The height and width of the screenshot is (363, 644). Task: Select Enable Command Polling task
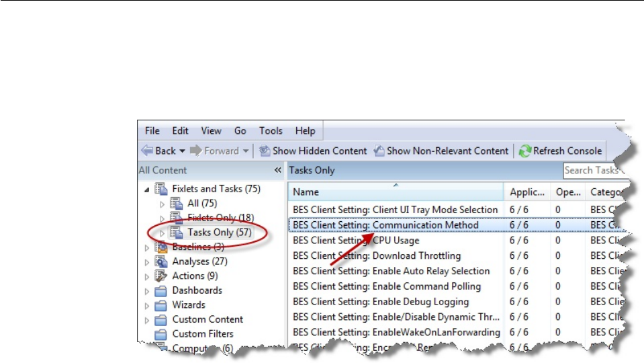pyautogui.click(x=387, y=286)
